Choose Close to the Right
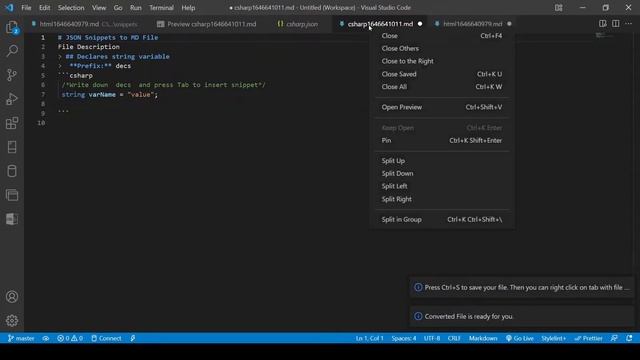640x360 pixels. click(442, 61)
